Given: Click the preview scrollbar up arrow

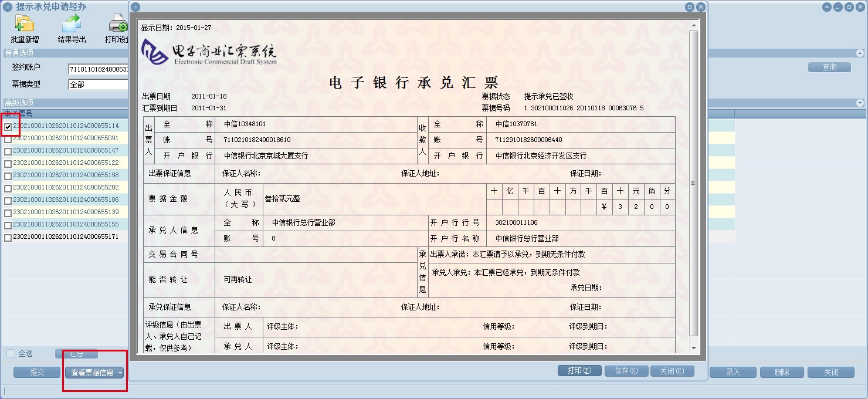Looking at the screenshot, I should 694,26.
